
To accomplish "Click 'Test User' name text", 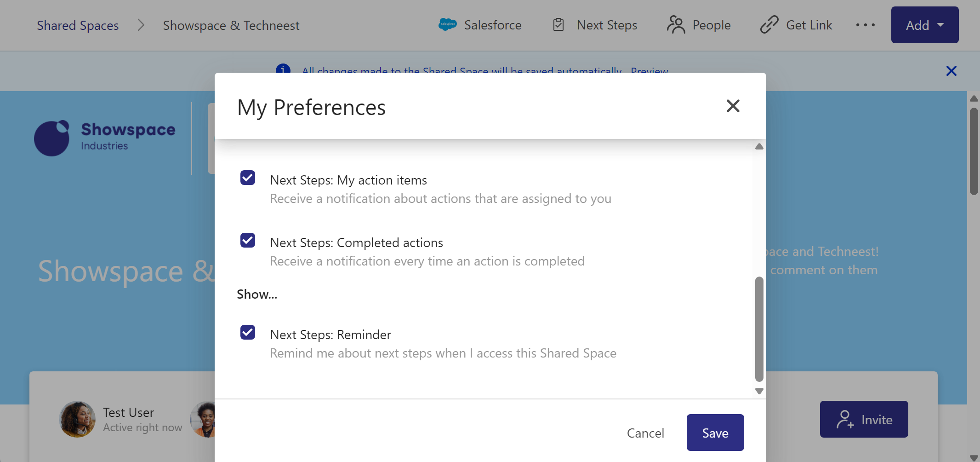I will [x=128, y=412].
